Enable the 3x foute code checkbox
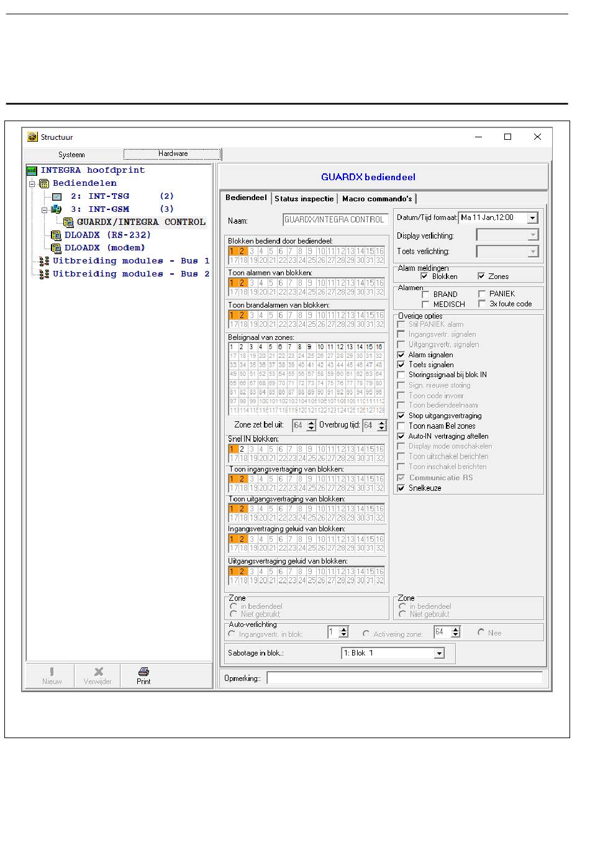The height and width of the screenshot is (868, 590). (x=482, y=304)
